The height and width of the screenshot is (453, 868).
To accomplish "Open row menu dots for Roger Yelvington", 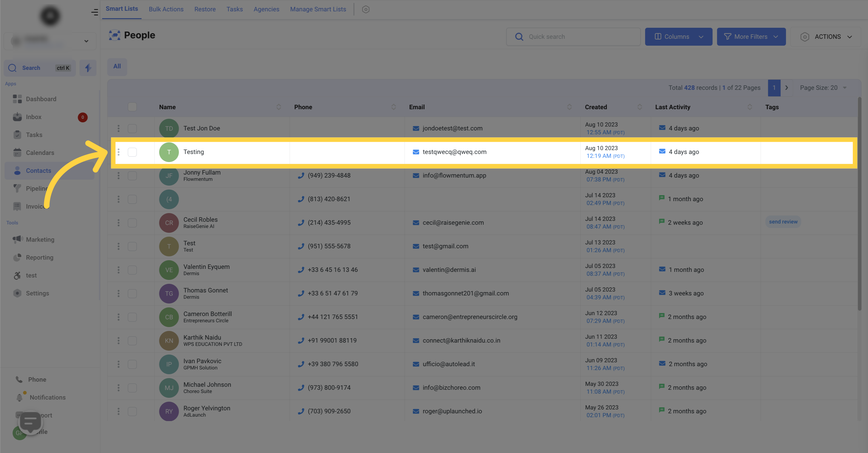I will point(118,411).
